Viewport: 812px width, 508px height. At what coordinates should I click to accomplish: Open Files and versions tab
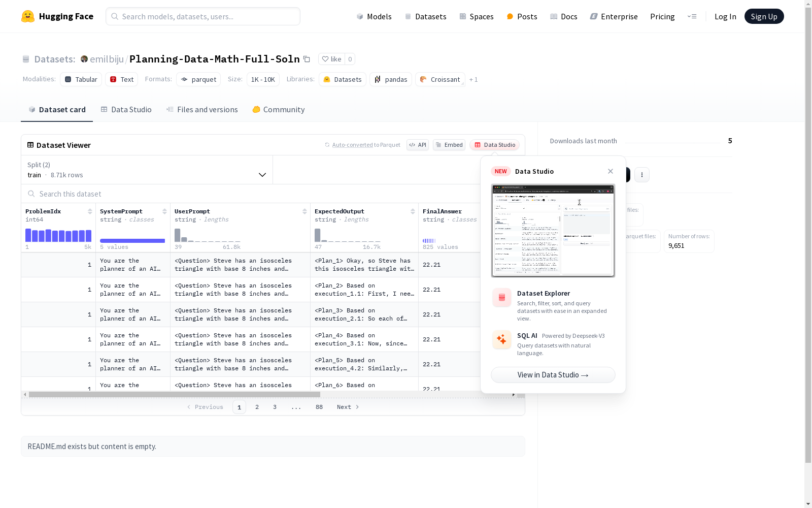pos(202,110)
